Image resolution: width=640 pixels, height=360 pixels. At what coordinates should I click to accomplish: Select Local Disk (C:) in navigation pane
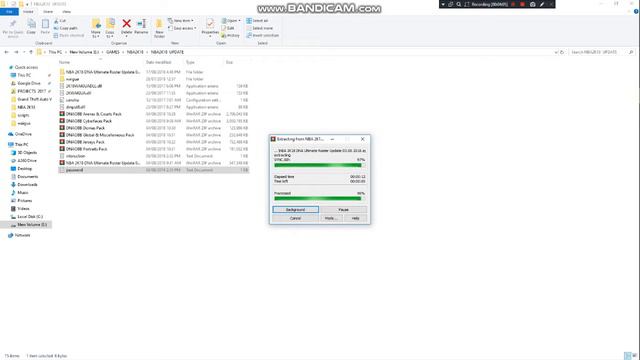30,217
